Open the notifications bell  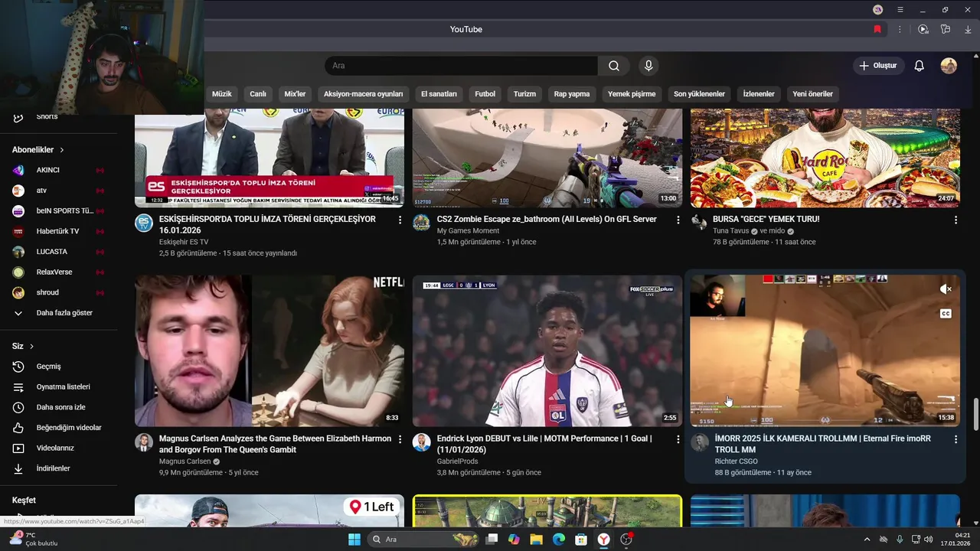point(920,66)
